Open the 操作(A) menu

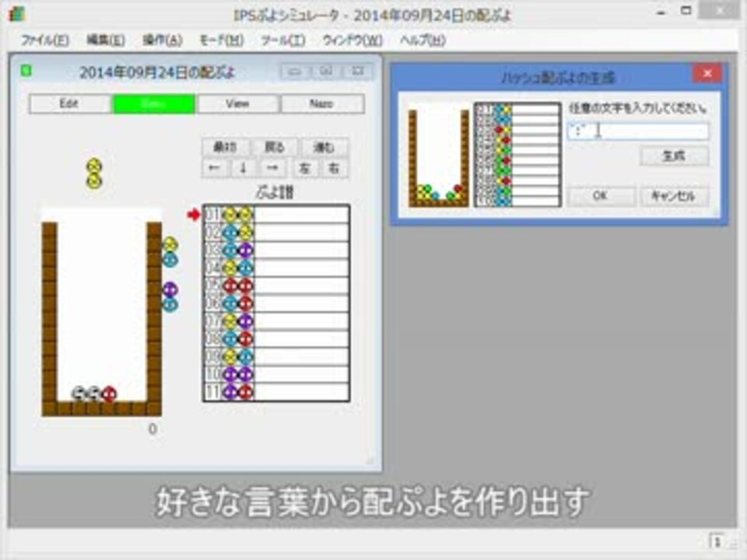(162, 40)
